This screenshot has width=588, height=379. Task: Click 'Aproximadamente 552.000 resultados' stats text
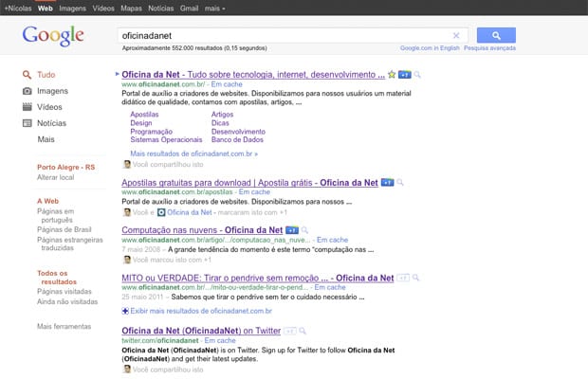pyautogui.click(x=194, y=48)
